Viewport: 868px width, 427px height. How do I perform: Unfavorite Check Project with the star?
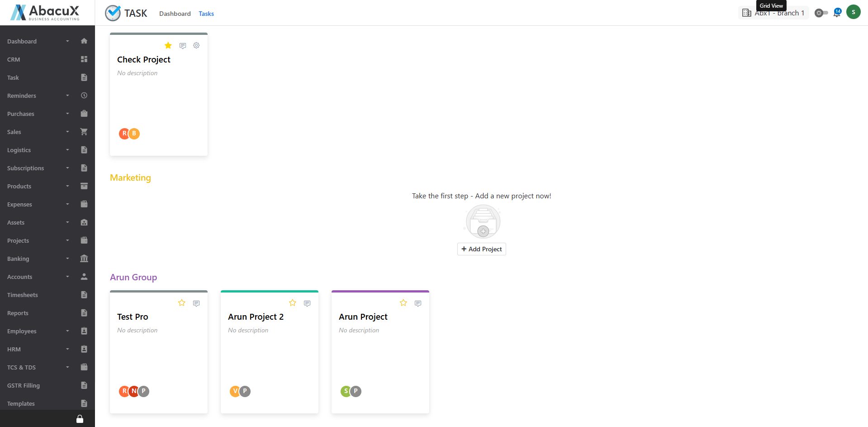(168, 45)
